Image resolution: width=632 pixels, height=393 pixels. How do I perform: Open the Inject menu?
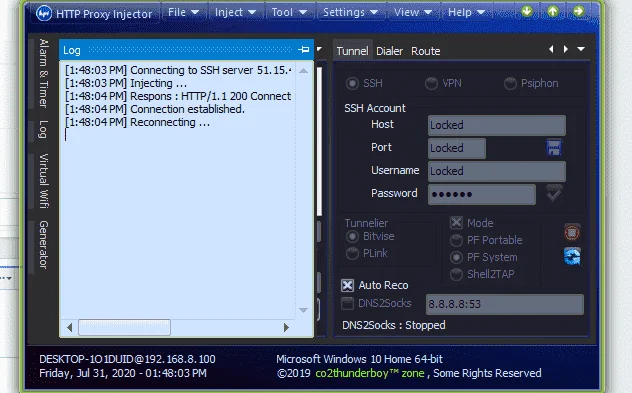click(x=235, y=12)
